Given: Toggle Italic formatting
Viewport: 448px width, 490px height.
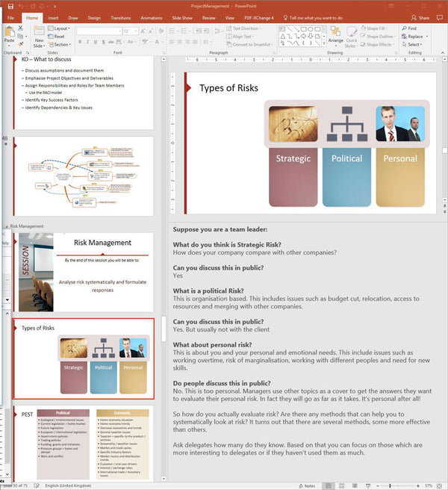Looking at the screenshot, I should click(88, 42).
